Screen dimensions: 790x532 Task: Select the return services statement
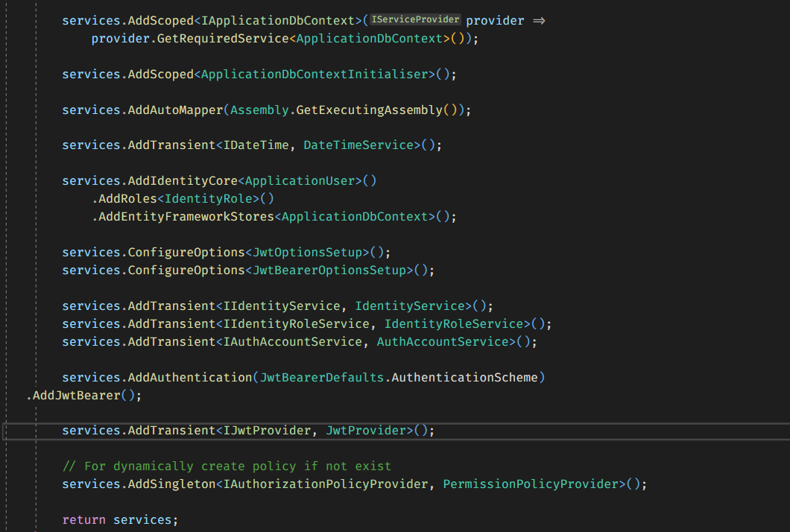(x=119, y=519)
